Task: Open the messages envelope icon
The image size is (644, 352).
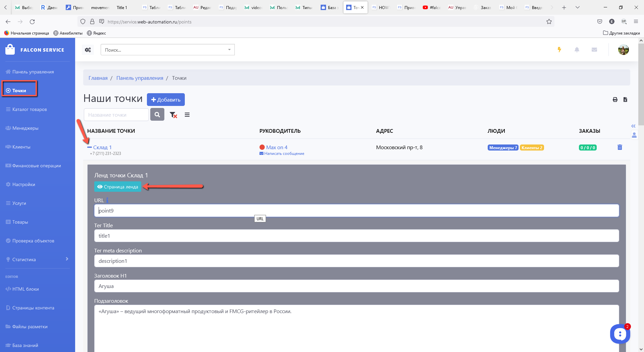Action: [594, 50]
